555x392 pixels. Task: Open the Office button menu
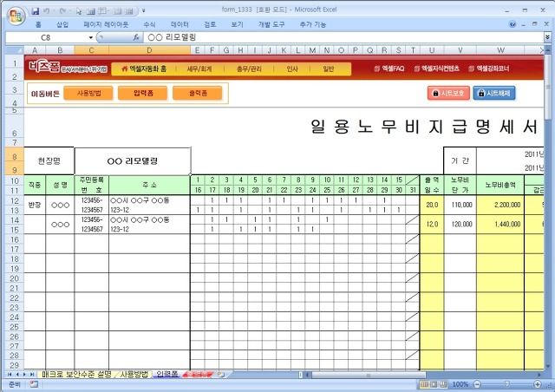click(16, 16)
